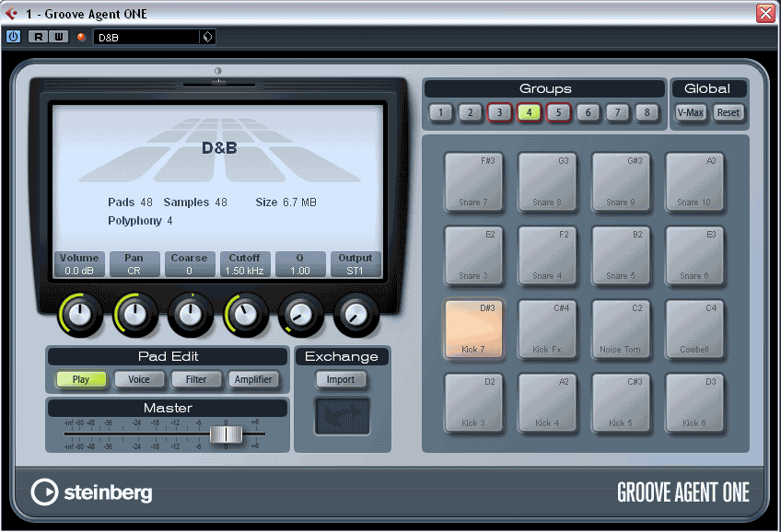Image resolution: width=781 pixels, height=532 pixels.
Task: Select the active group 4
Action: pos(529,112)
